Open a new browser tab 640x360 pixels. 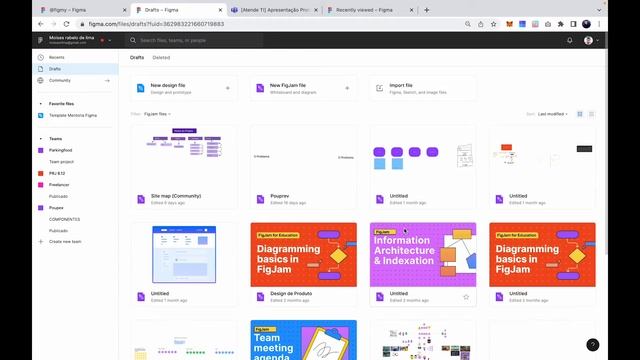[427, 10]
